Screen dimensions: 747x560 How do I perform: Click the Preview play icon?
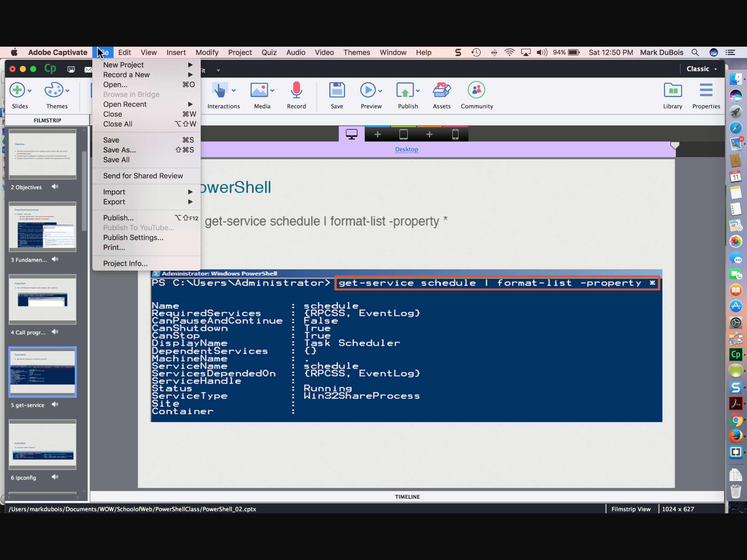[368, 90]
